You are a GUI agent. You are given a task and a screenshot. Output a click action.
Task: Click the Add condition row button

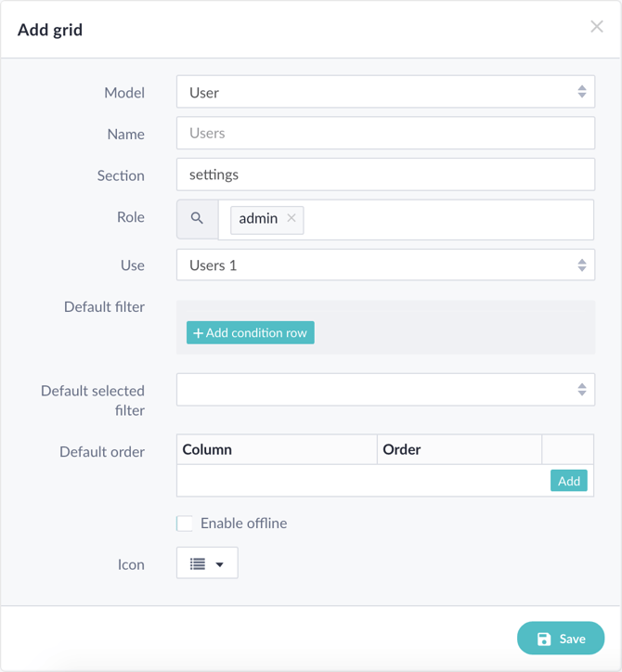(251, 332)
